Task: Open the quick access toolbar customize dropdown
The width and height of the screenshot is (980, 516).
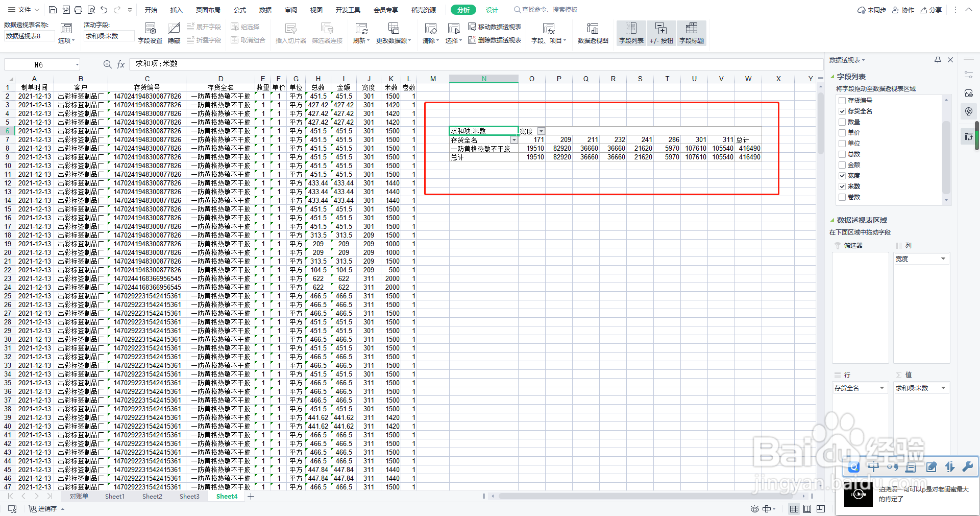Action: coord(130,10)
